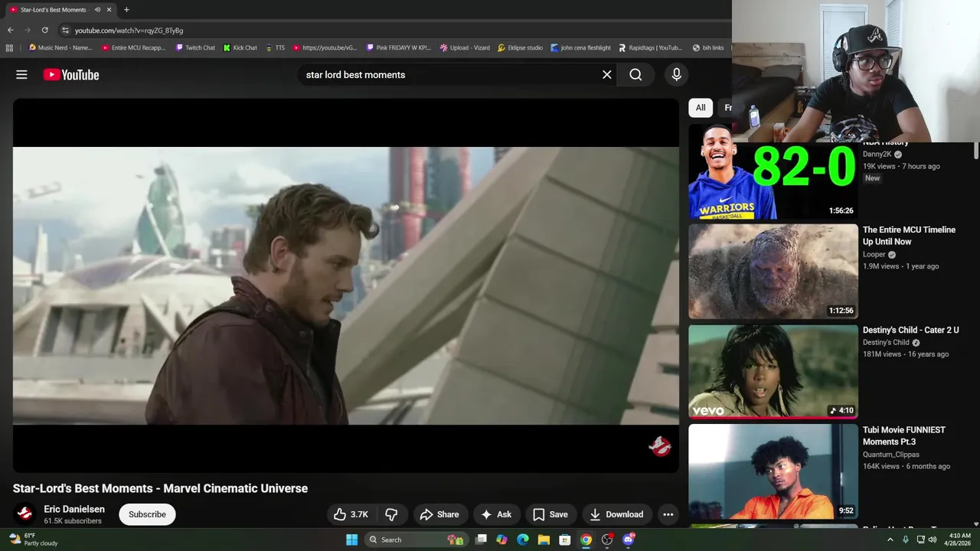
Task: Open 'The Entire MCU Timeline Up Until Now' title
Action: (x=909, y=236)
